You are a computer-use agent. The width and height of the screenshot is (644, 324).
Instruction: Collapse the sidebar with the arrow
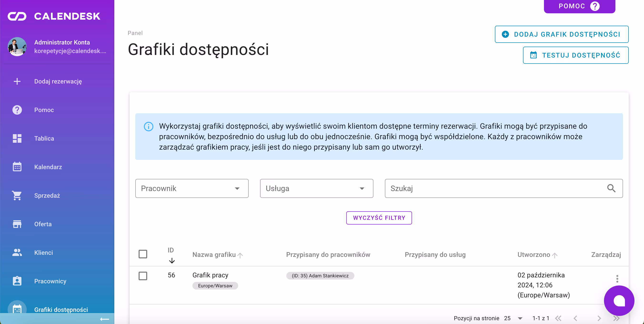coord(105,319)
